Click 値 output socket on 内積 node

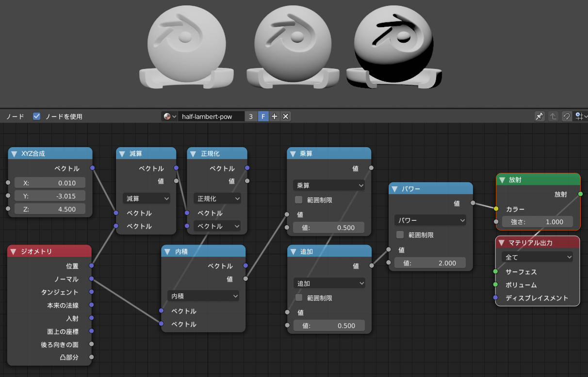pos(245,279)
